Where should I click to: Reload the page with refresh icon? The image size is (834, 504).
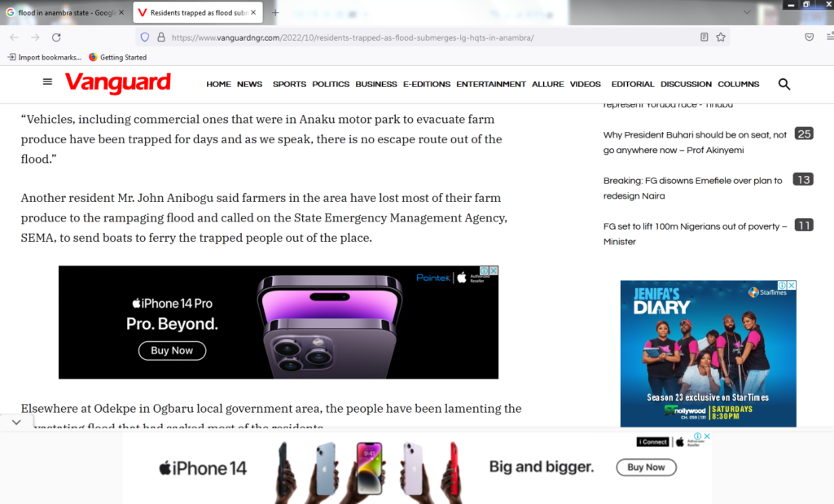pos(56,37)
